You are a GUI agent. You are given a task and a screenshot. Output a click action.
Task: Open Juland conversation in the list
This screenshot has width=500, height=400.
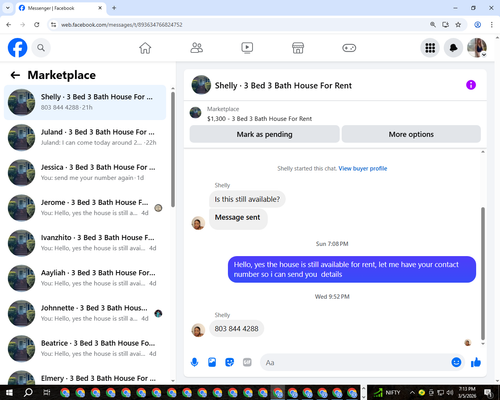coord(85,137)
